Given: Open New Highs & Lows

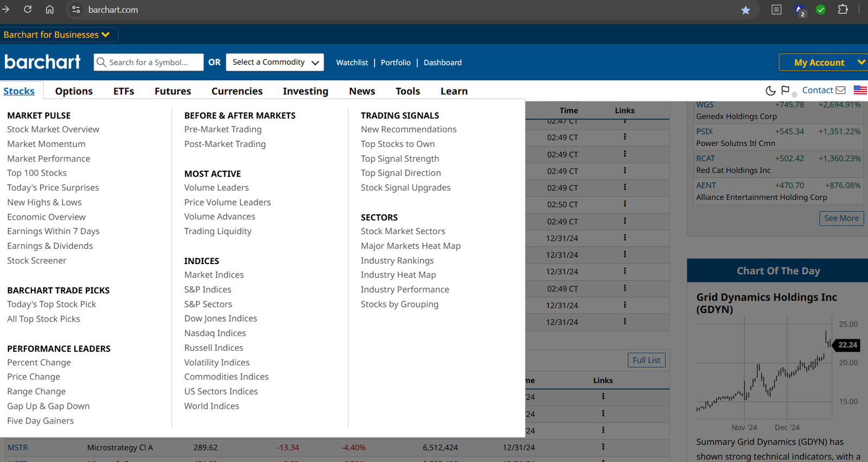Looking at the screenshot, I should coord(44,202).
